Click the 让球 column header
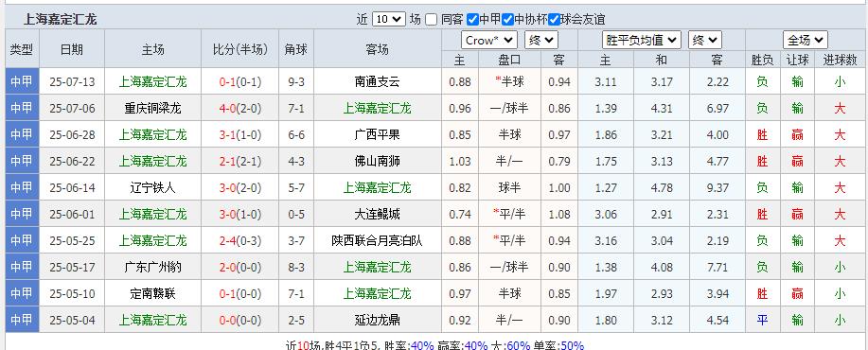Viewport: 868px width, 350px height. 797,60
